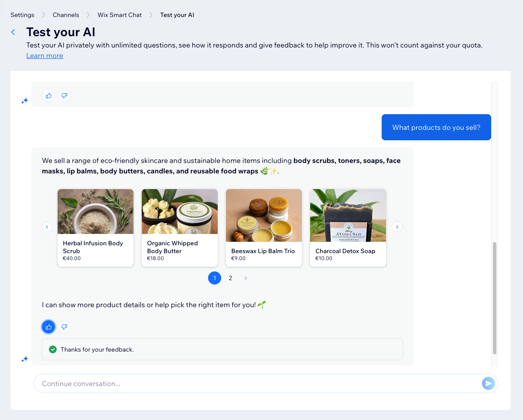The image size is (523, 420).
Task: Navigate to Channels via the breadcrumb
Action: point(65,14)
